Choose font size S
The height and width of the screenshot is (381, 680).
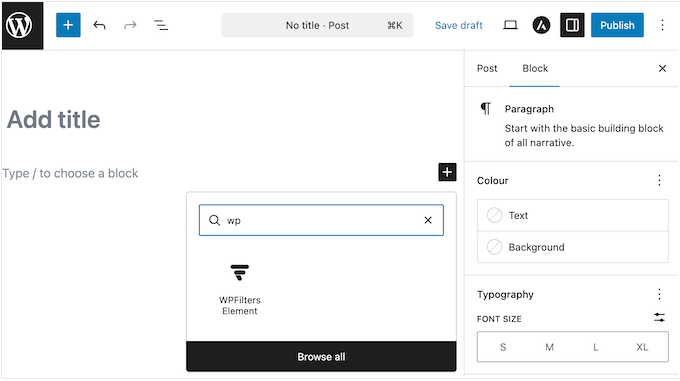tap(503, 347)
